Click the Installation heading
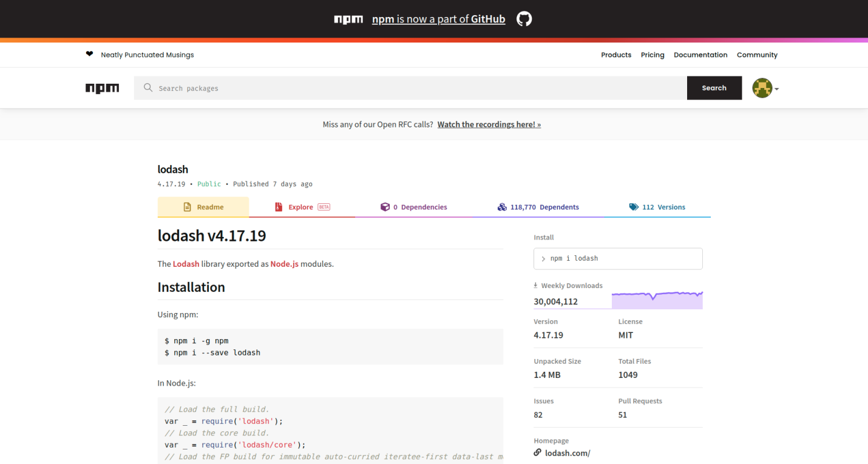Viewport: 868px width, 464px height. (x=191, y=287)
